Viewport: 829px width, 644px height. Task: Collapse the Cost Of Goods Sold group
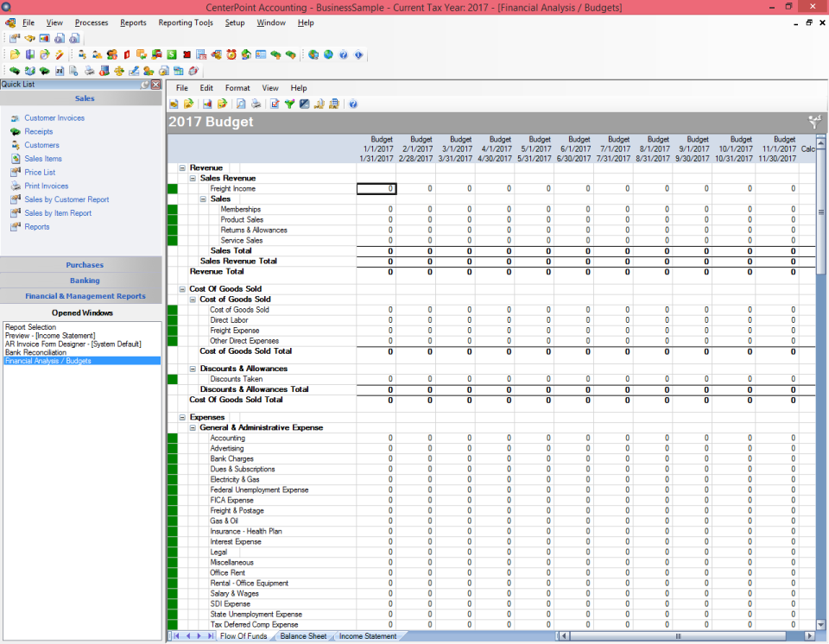point(182,289)
